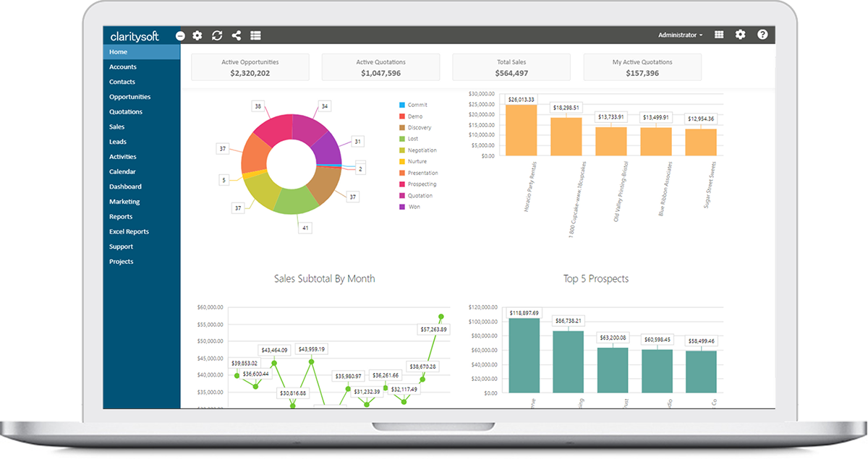This screenshot has height=459, width=868.
Task: Click the Horatio Party Rentals orange bar
Action: (521, 130)
